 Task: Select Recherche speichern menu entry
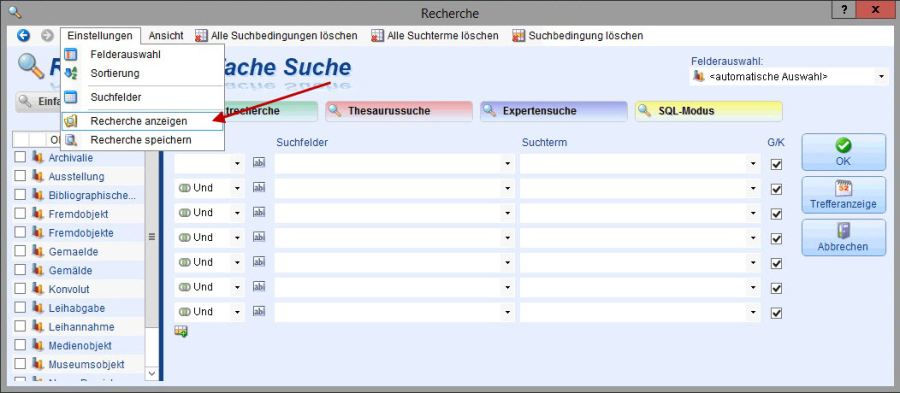coord(141,140)
